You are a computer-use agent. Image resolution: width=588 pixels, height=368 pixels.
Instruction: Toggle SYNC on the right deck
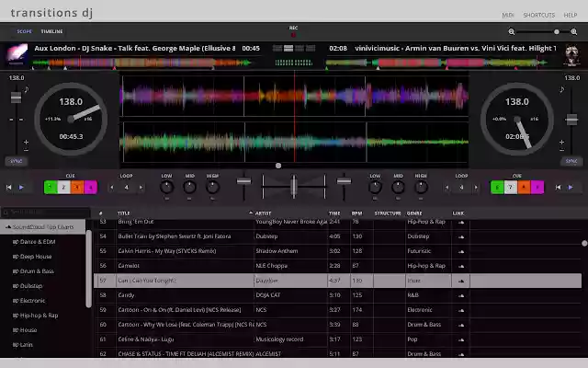[x=571, y=160]
